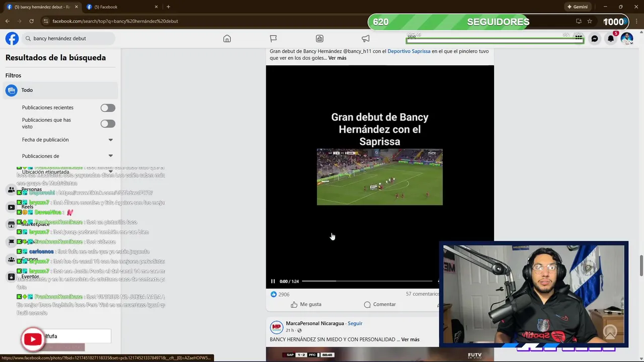644x362 pixels.
Task: Click the thumbs-up reaction count 2906
Action: 280,294
